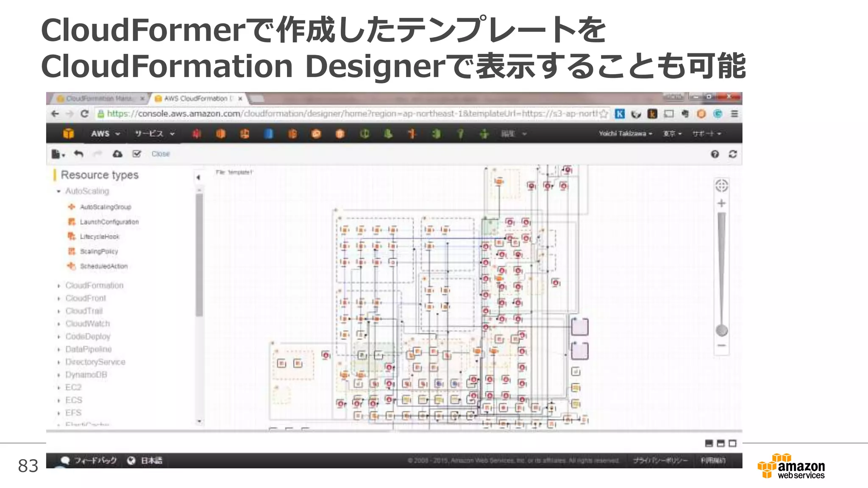
Task: Open the file menu icon in Designer toolbar
Action: click(x=58, y=154)
